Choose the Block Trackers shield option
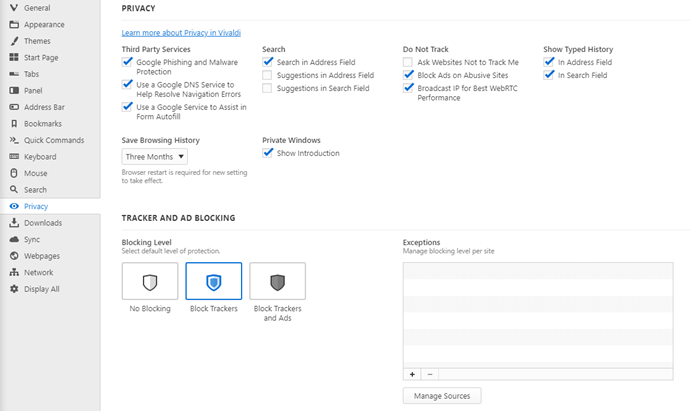This screenshot has width=700, height=411. (214, 281)
